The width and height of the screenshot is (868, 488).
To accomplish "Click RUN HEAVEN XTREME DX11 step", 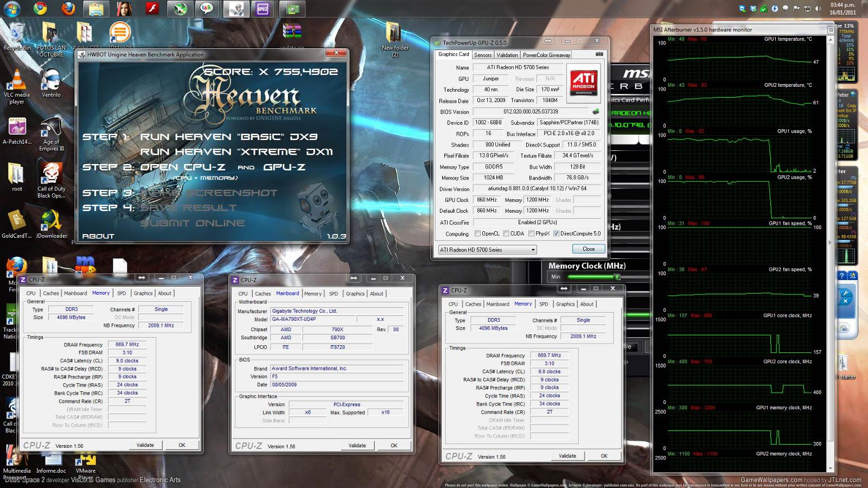I will pyautogui.click(x=237, y=152).
